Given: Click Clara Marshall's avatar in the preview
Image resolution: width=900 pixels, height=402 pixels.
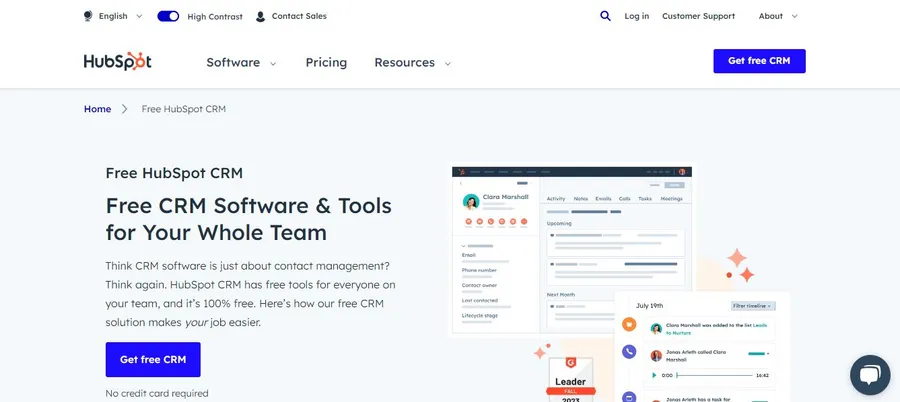Looking at the screenshot, I should tap(471, 202).
